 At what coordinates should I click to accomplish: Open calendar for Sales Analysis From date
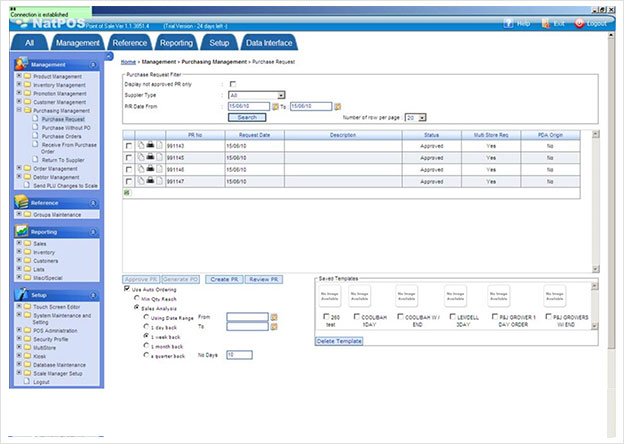coord(274,317)
